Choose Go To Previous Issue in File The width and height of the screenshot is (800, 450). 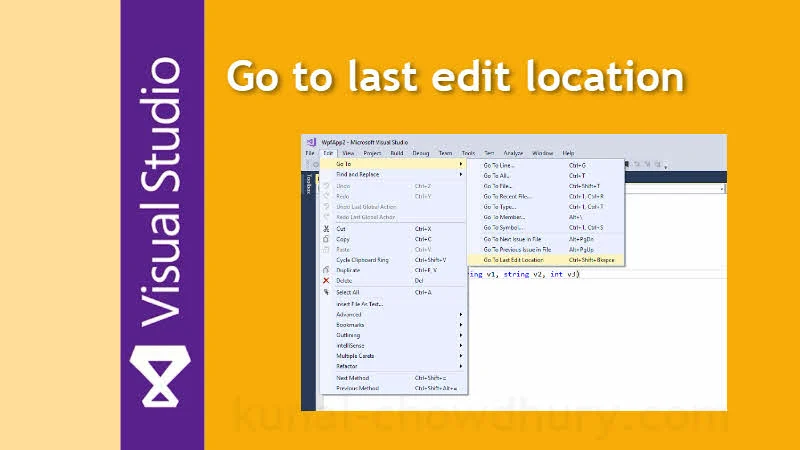pos(545,249)
